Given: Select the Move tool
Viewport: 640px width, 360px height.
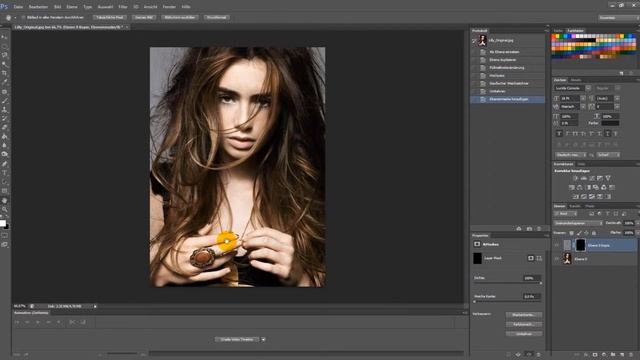Looking at the screenshot, I should pyautogui.click(x=4, y=37).
